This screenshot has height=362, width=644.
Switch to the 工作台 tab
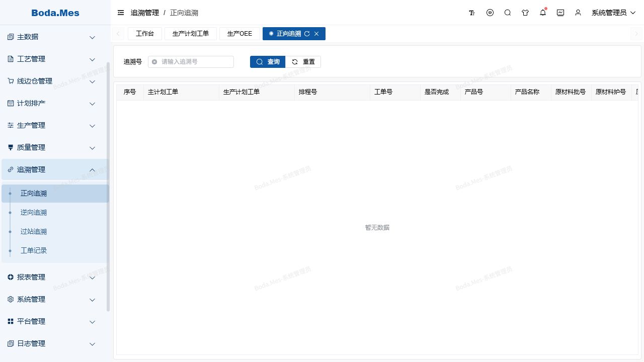145,34
